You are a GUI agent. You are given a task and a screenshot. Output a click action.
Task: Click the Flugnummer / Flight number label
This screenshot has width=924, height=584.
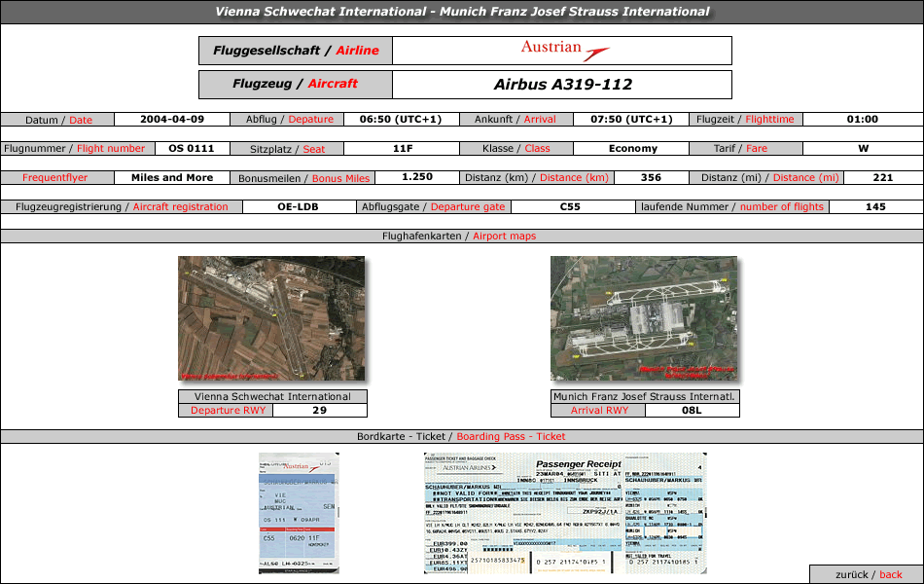pos(74,149)
